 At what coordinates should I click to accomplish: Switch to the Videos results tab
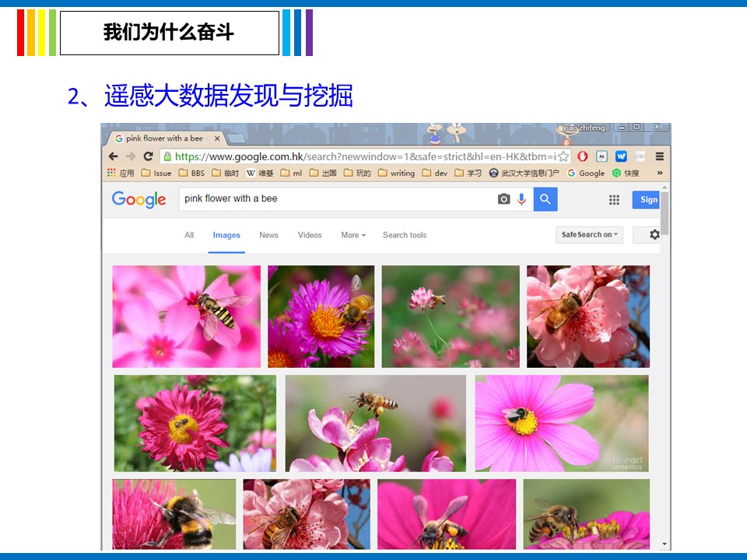(310, 235)
